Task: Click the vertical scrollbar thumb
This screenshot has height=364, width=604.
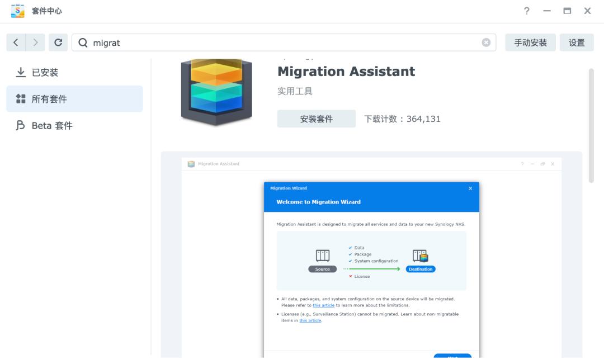Action: pos(591,126)
